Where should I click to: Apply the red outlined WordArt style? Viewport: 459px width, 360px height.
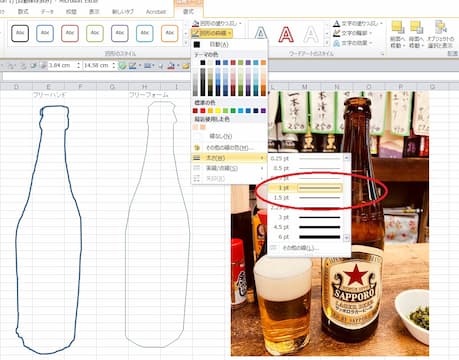tap(286, 34)
